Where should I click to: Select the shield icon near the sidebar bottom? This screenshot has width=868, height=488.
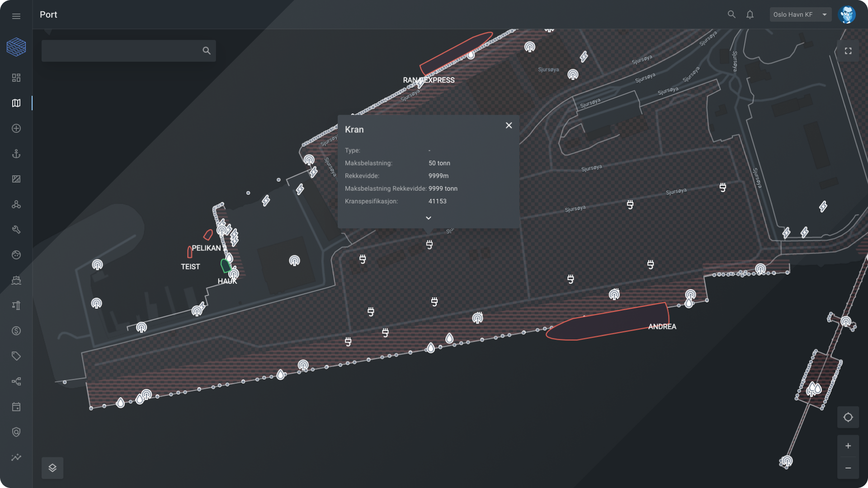point(16,432)
